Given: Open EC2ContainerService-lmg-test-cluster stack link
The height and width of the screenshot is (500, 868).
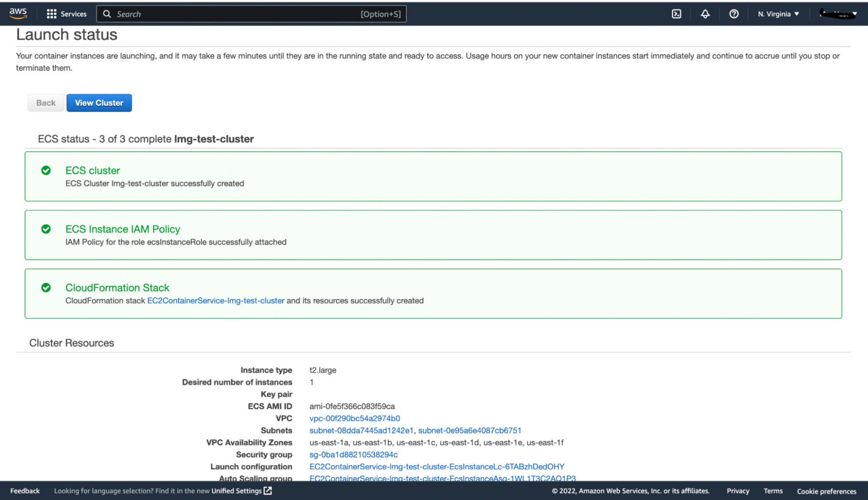Looking at the screenshot, I should coord(216,300).
